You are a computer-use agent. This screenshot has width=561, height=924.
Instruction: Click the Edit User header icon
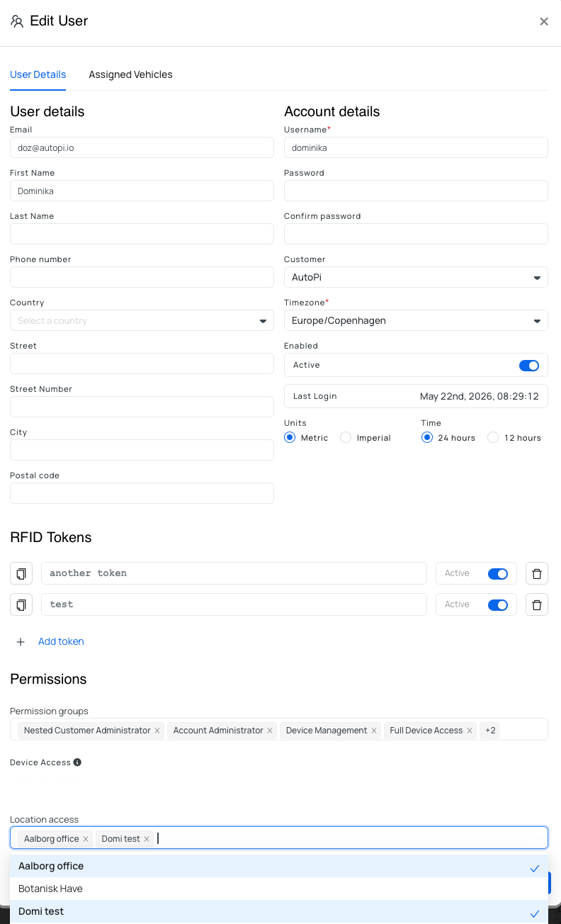click(x=17, y=21)
